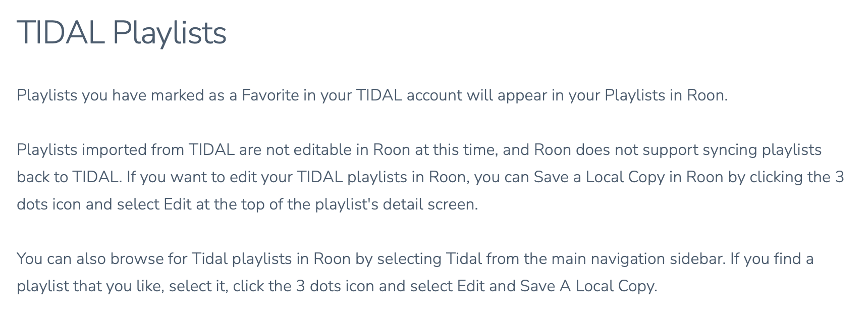Click the phrase Playlists imported from TIDAL

pos(126,150)
